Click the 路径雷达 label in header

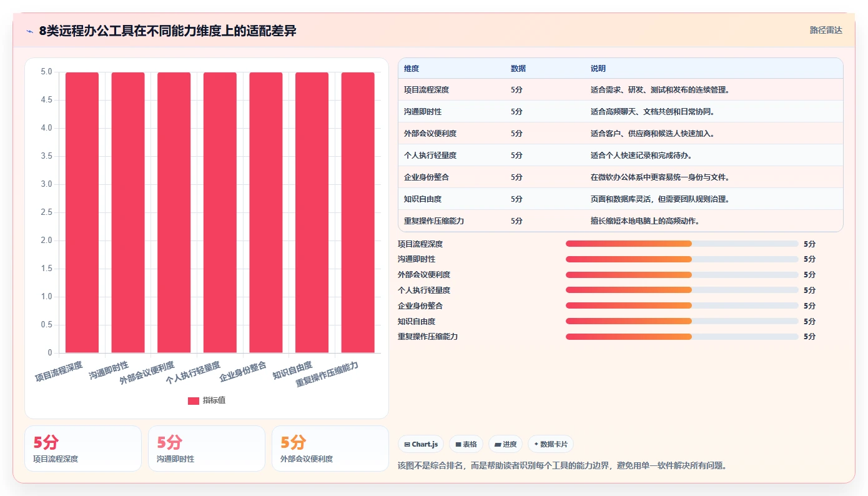826,30
